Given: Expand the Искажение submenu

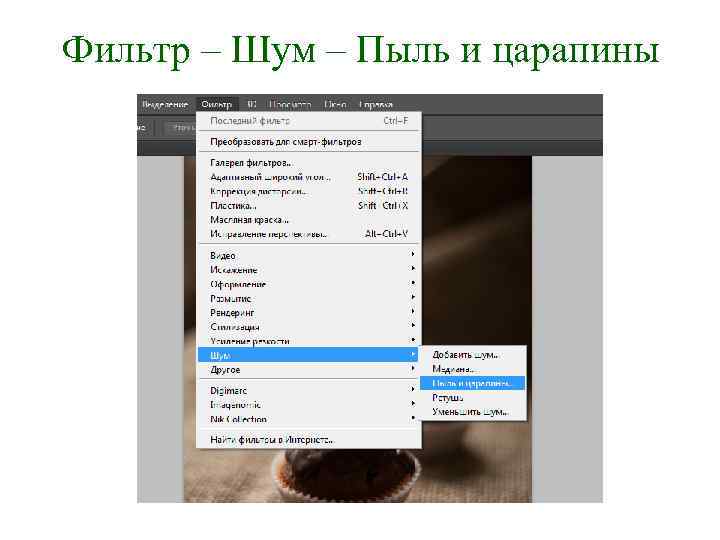Looking at the screenshot, I should coord(309,270).
